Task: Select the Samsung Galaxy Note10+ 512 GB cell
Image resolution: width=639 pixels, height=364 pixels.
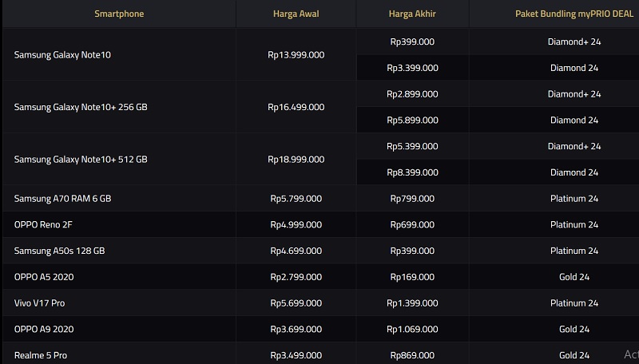Action: pyautogui.click(x=80, y=159)
